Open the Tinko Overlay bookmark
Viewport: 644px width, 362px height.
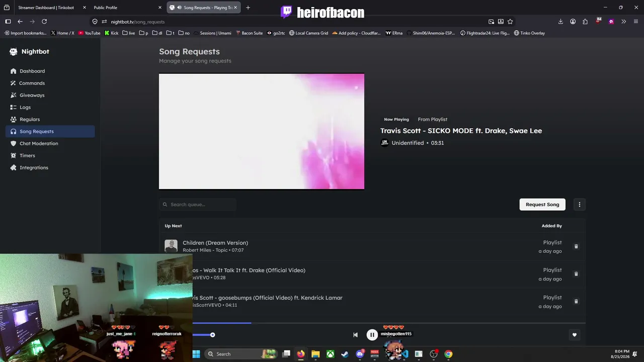click(529, 33)
